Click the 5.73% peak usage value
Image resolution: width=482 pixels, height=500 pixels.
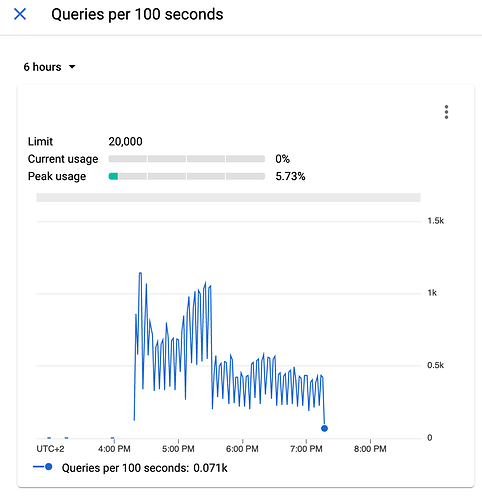click(290, 176)
